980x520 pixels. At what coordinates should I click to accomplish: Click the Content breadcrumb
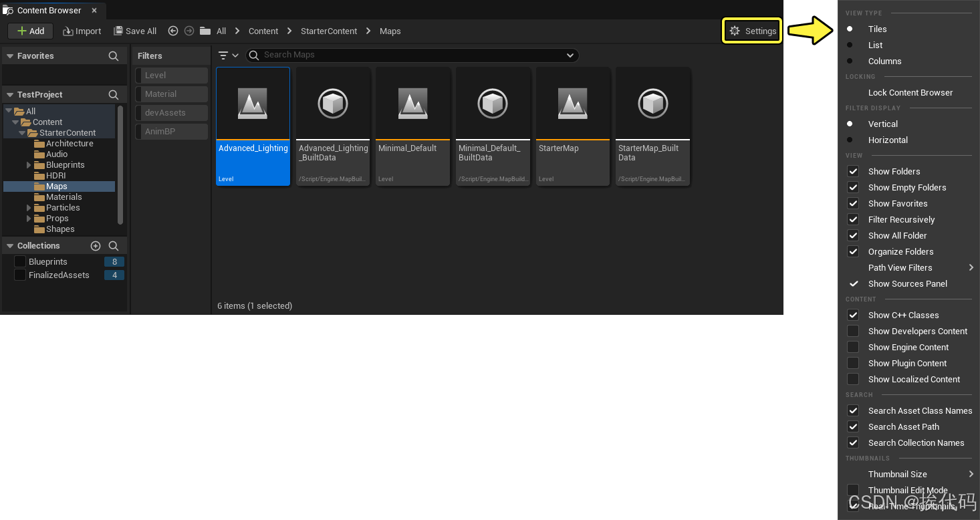click(x=263, y=31)
